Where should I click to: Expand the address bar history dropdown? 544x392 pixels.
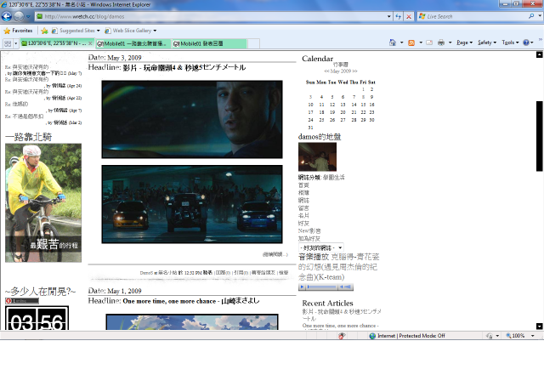(x=389, y=16)
